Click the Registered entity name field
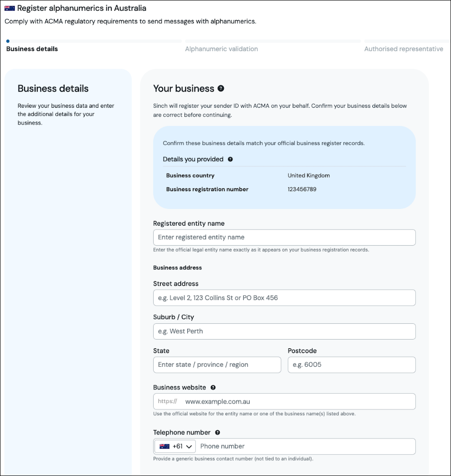The image size is (451, 476). point(284,237)
